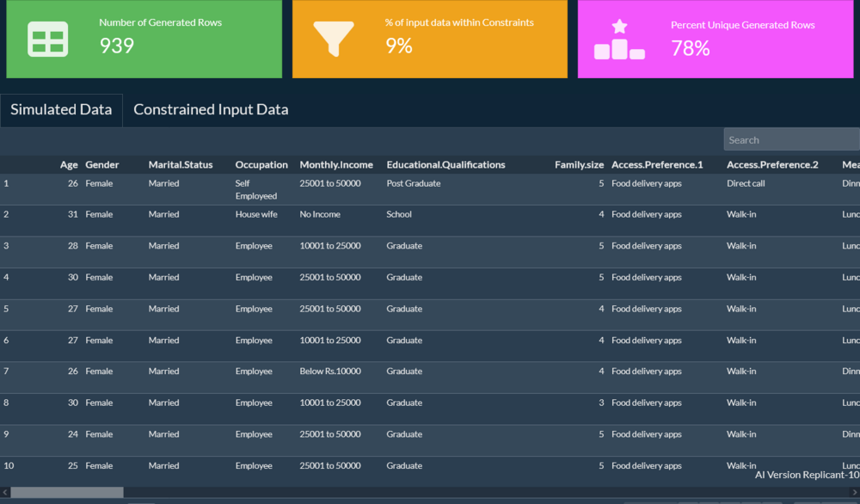The image size is (860, 504).
Task: Click 'Below Rs.10000' income cell
Action: pyautogui.click(x=330, y=372)
